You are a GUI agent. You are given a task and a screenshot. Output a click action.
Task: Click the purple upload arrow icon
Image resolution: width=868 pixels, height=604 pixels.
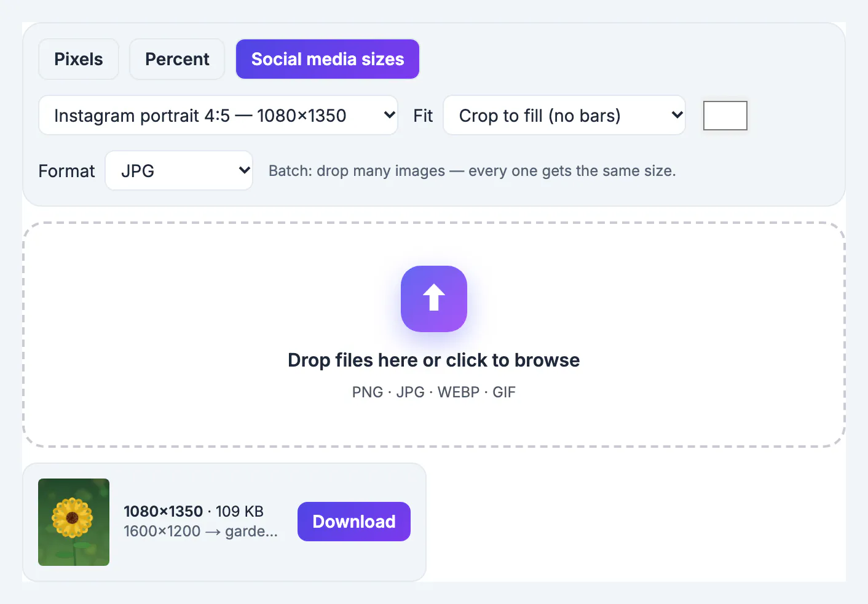point(434,299)
